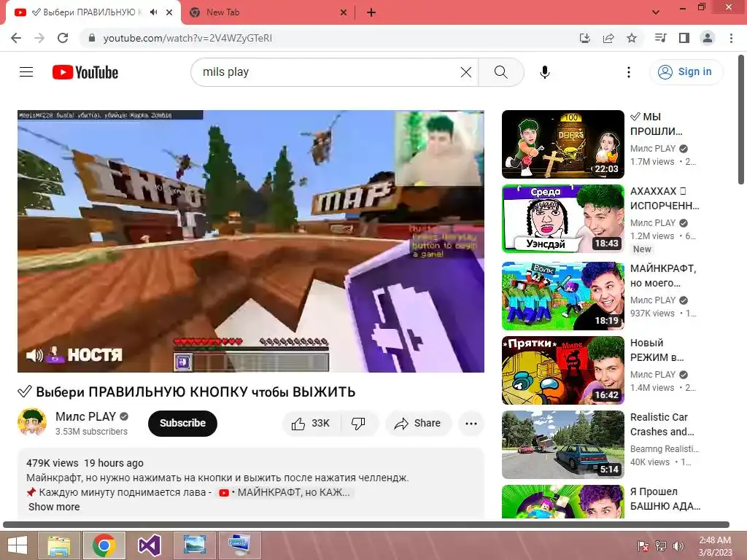
Task: Open File Explorer from the taskbar
Action: pyautogui.click(x=59, y=545)
